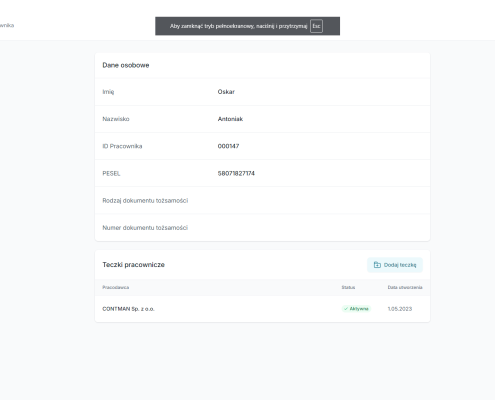Image resolution: width=495 pixels, height=400 pixels.
Task: Click the folder icon in Dodaj teczkę
Action: pyautogui.click(x=377, y=265)
